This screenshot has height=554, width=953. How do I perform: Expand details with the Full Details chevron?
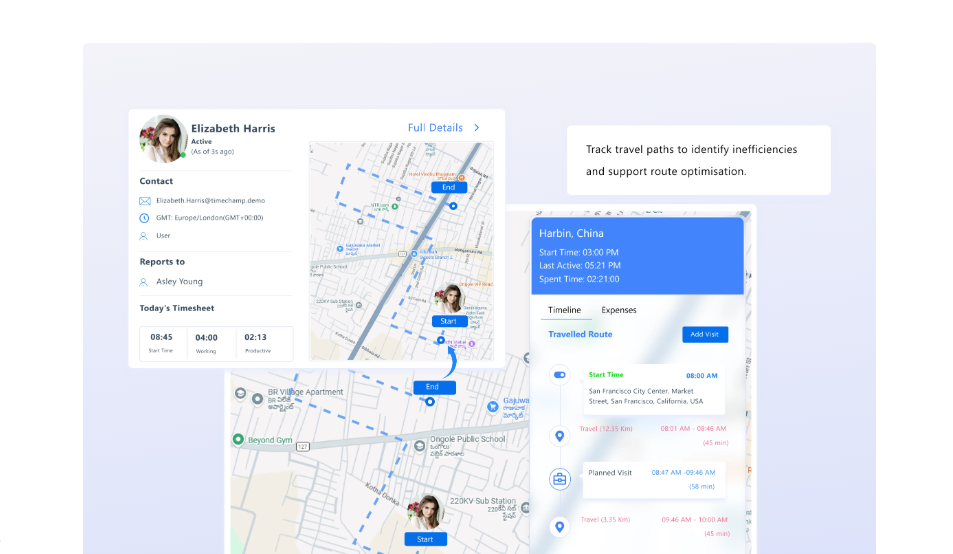tap(476, 128)
